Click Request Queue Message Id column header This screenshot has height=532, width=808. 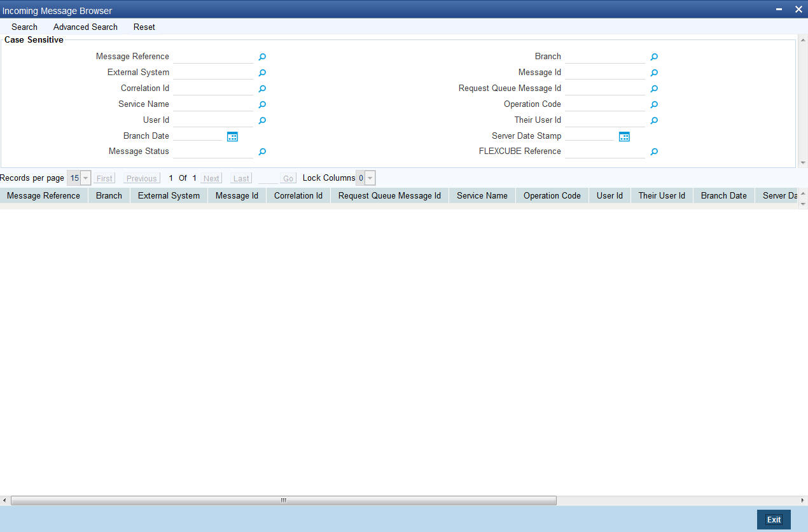[389, 196]
